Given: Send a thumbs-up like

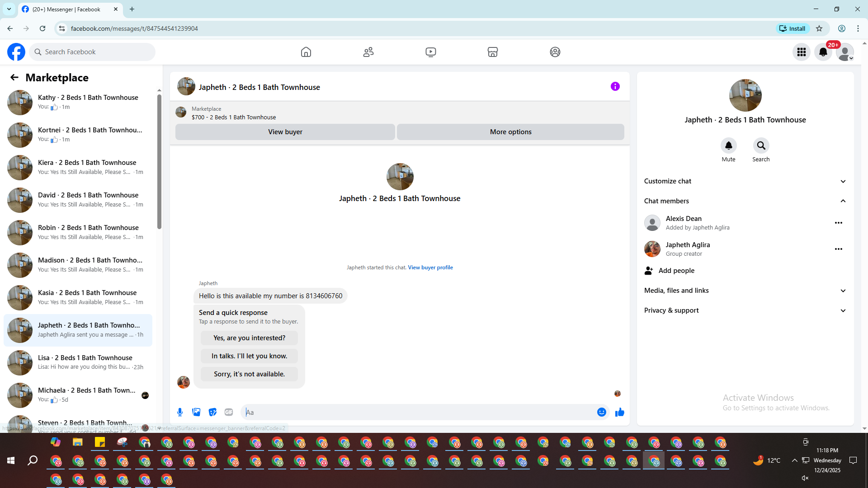Looking at the screenshot, I should point(619,412).
